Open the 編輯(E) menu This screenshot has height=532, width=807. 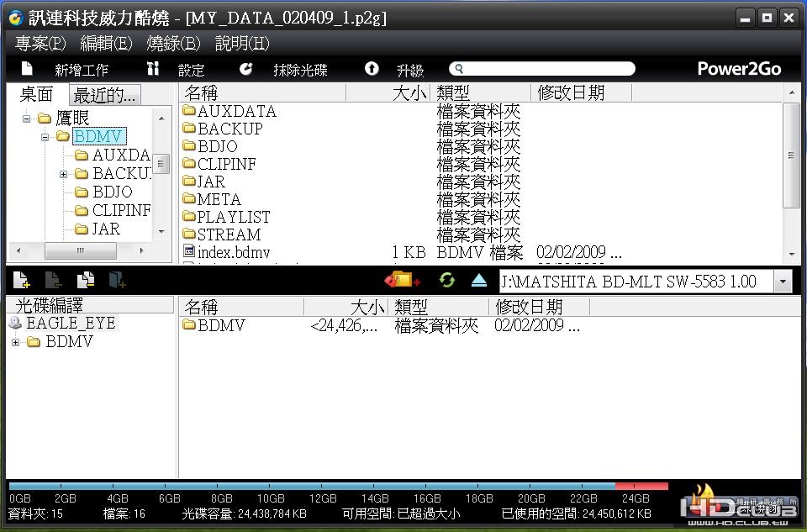pyautogui.click(x=106, y=43)
